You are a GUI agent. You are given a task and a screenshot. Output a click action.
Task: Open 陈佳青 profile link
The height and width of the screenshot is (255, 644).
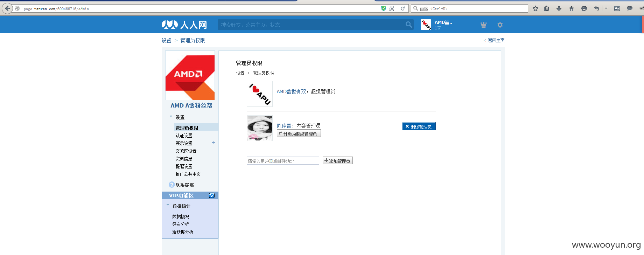pos(284,126)
